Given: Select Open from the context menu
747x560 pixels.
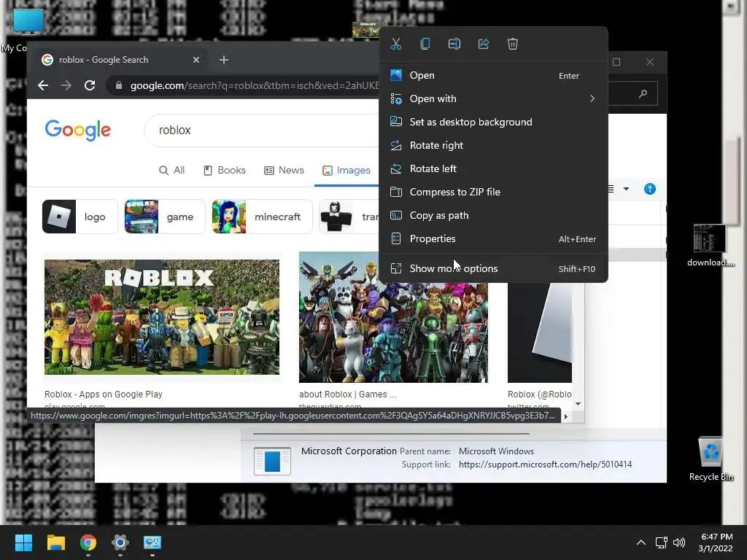Looking at the screenshot, I should pos(493,75).
